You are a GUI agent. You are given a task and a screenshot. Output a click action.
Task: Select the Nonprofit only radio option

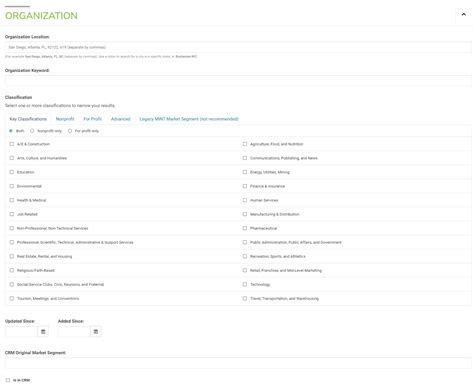(32, 131)
